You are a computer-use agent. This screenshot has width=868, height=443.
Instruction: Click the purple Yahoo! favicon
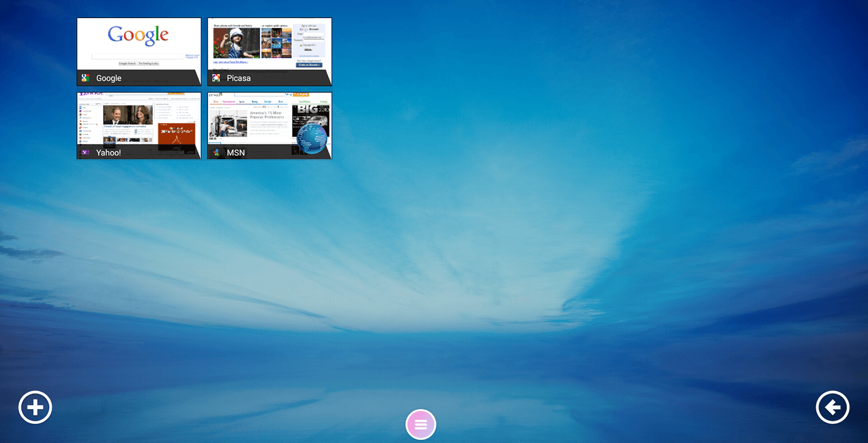tap(85, 152)
